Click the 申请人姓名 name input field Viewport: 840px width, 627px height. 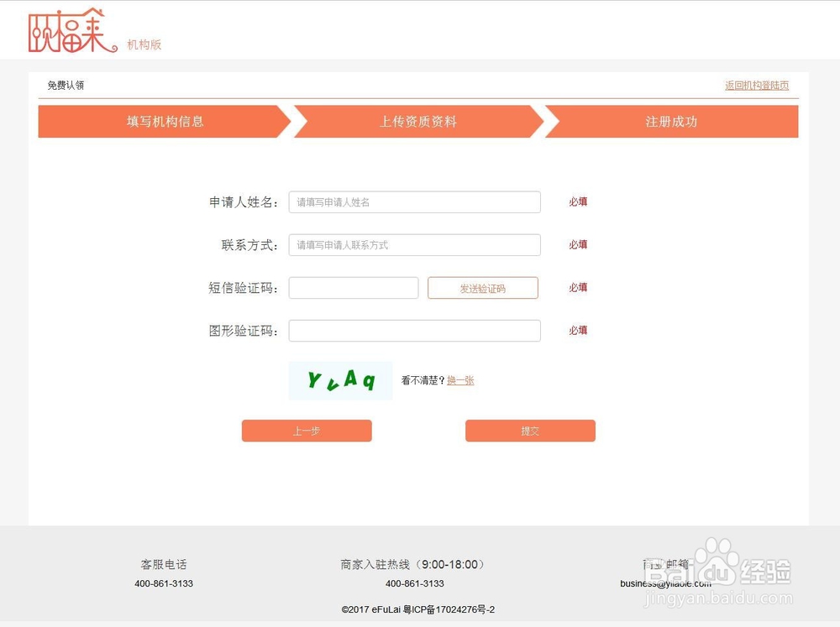[x=414, y=201]
